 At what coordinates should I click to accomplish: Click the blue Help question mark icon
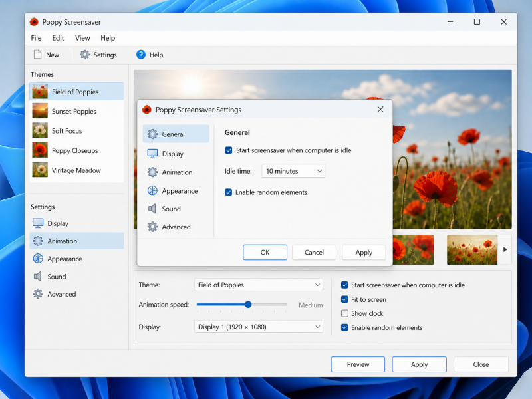pos(141,55)
